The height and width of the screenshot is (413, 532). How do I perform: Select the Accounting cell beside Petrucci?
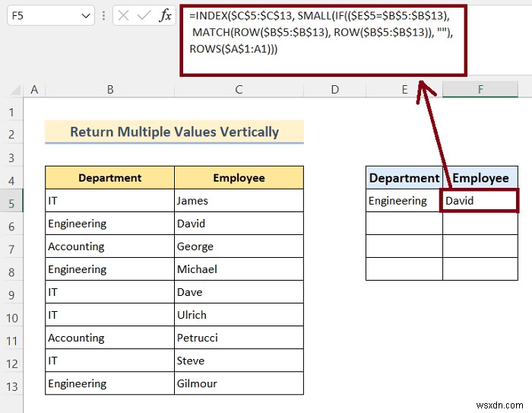[110, 338]
